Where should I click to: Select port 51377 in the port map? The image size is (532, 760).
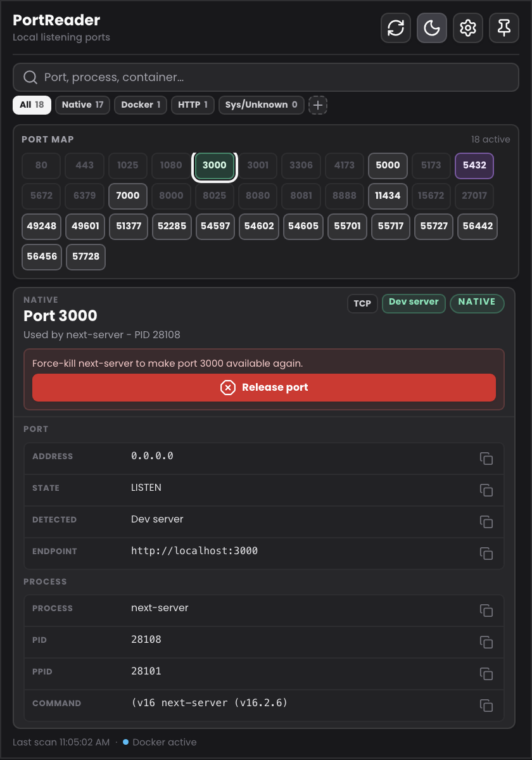pos(129,226)
